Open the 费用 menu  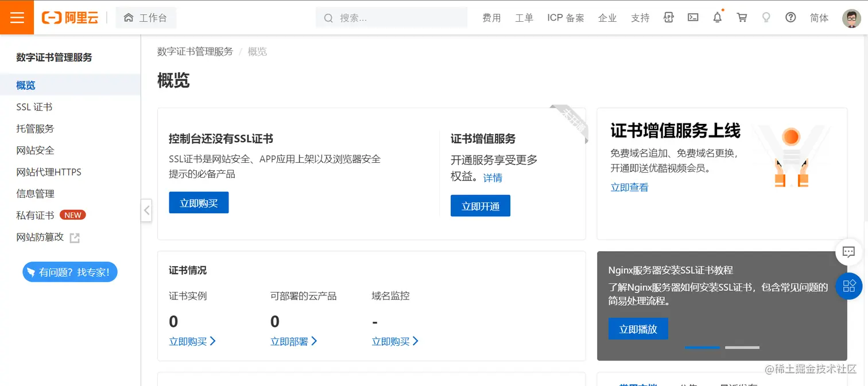pyautogui.click(x=491, y=18)
